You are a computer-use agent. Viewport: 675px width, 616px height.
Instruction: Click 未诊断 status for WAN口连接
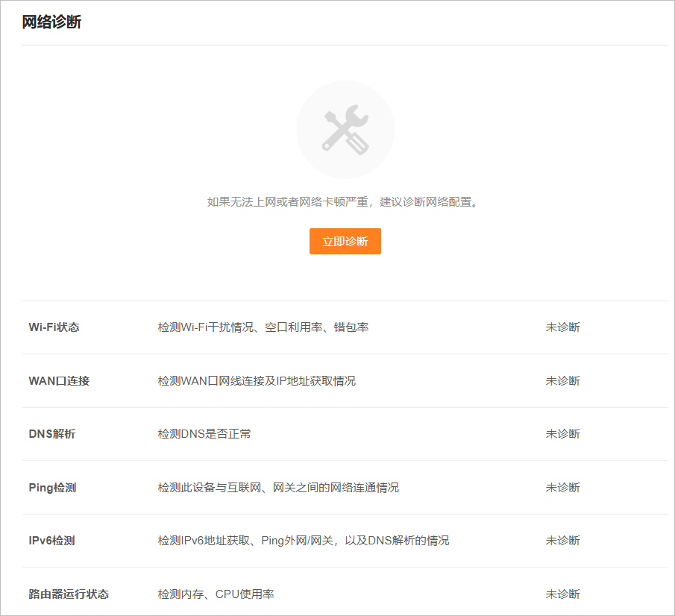[x=562, y=381]
